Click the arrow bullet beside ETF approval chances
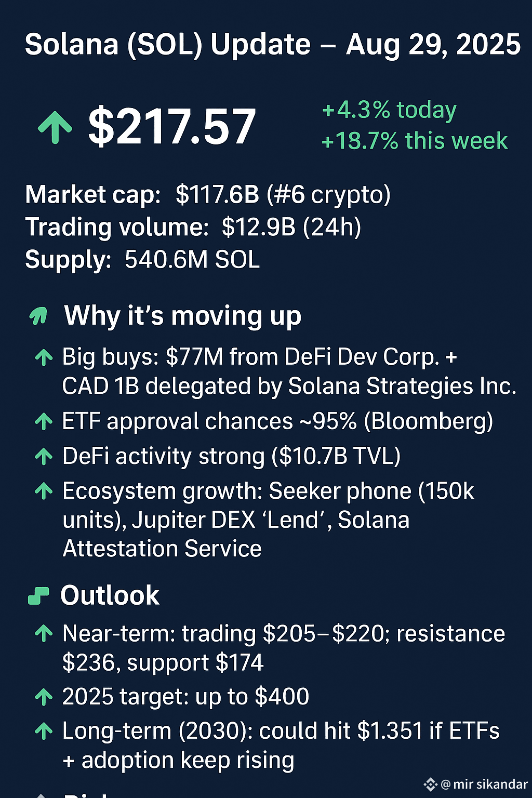532x798 pixels. tap(44, 421)
